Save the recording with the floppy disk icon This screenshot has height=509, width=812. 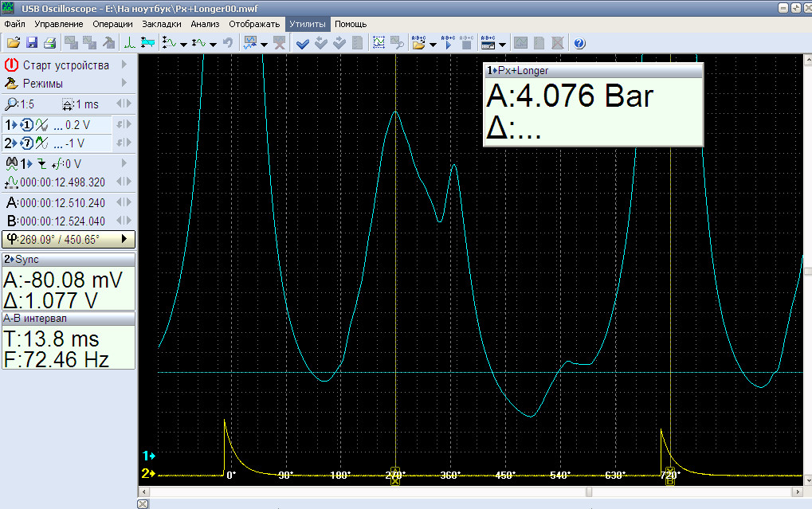[x=32, y=43]
